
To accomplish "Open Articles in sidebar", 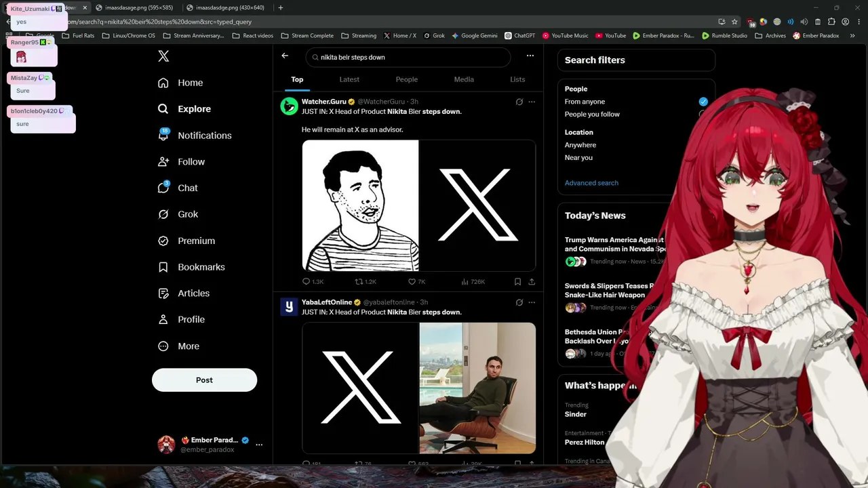I will point(184,293).
